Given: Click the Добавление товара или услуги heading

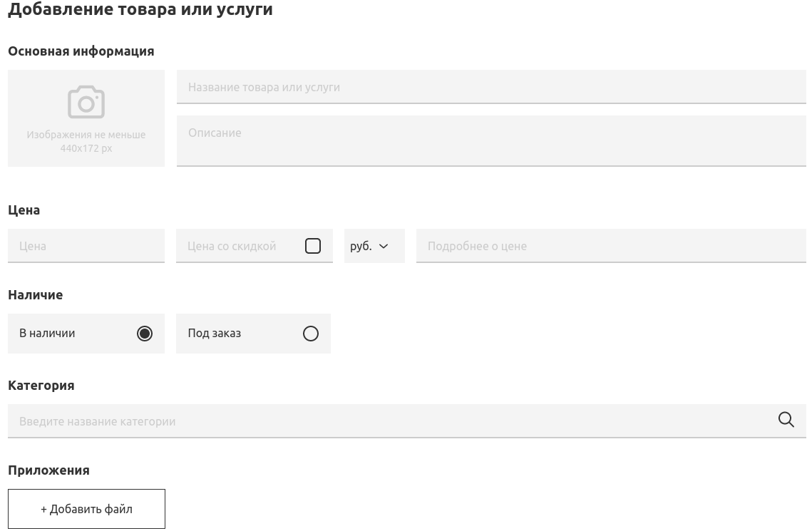Looking at the screenshot, I should [x=140, y=9].
